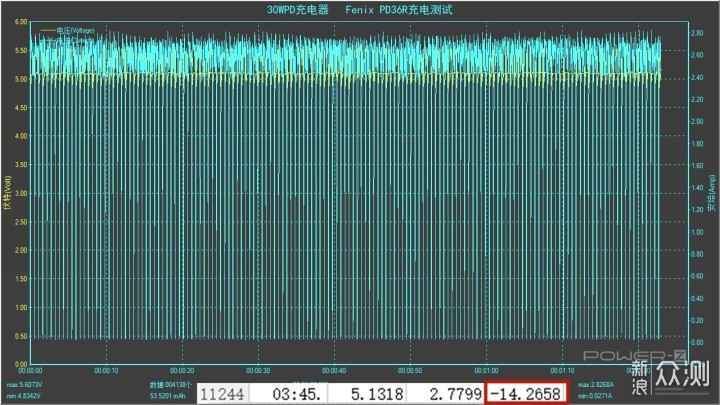The image size is (720, 405).
Task: Toggle the 电压(Voltage) series in the legend
Action: click(75, 31)
